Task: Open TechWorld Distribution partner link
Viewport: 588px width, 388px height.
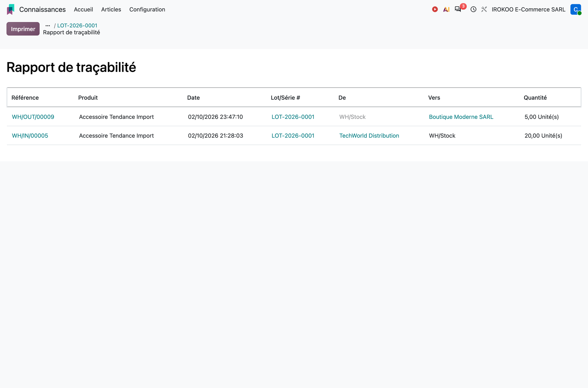Action: [369, 136]
